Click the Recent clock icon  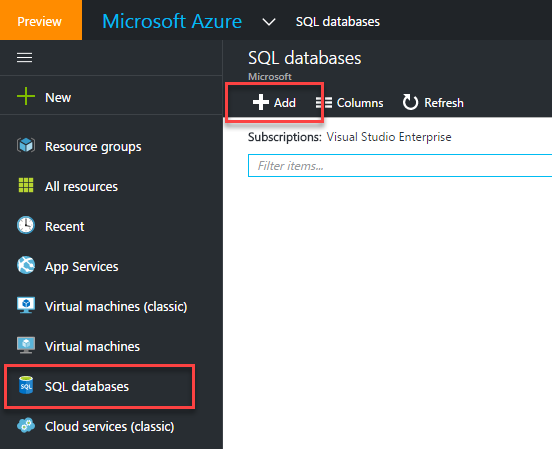26,225
